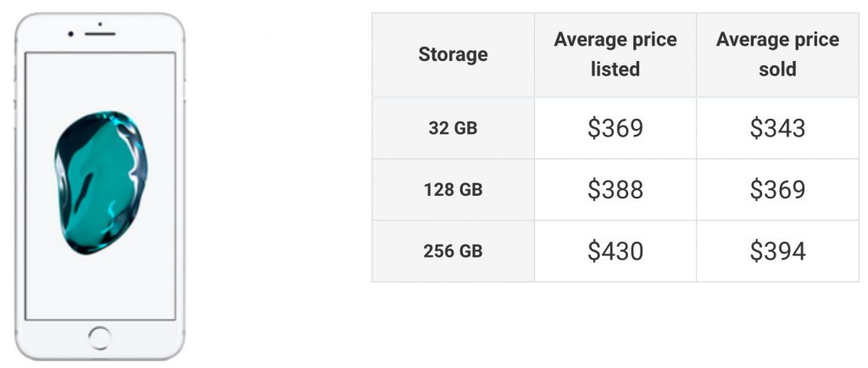
Task: Click the $369 listed price for 32 GB
Action: click(x=615, y=128)
